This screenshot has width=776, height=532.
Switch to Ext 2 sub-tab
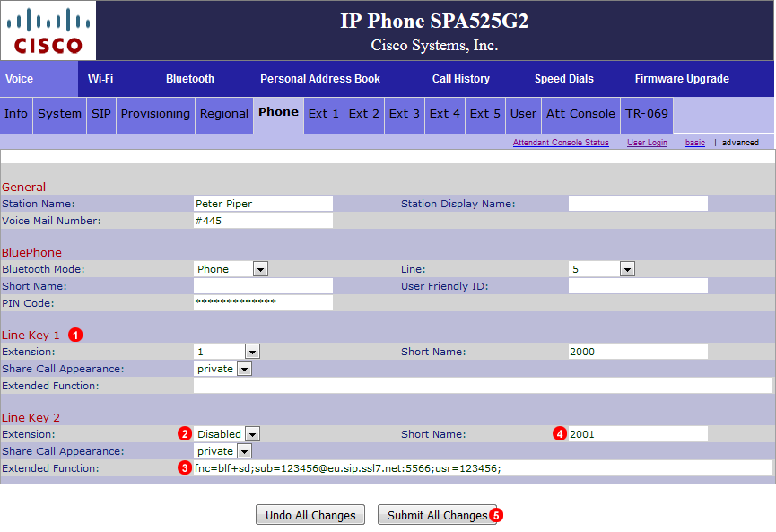[363, 116]
